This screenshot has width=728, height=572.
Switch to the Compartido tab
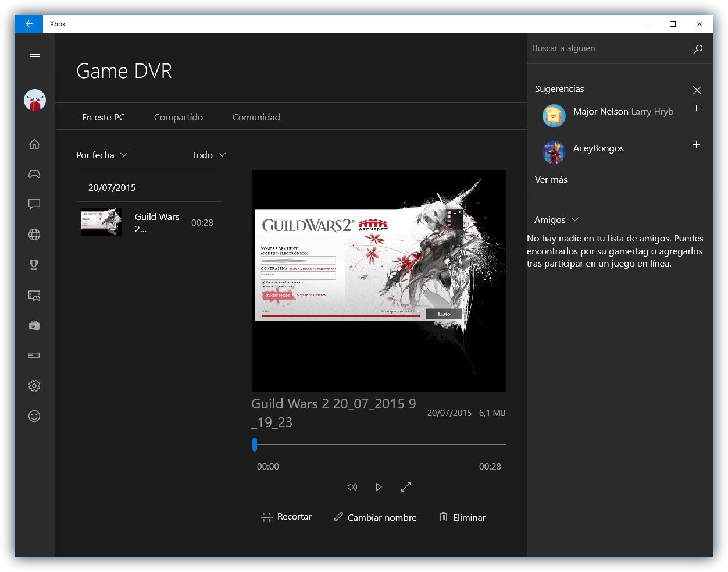[179, 118]
